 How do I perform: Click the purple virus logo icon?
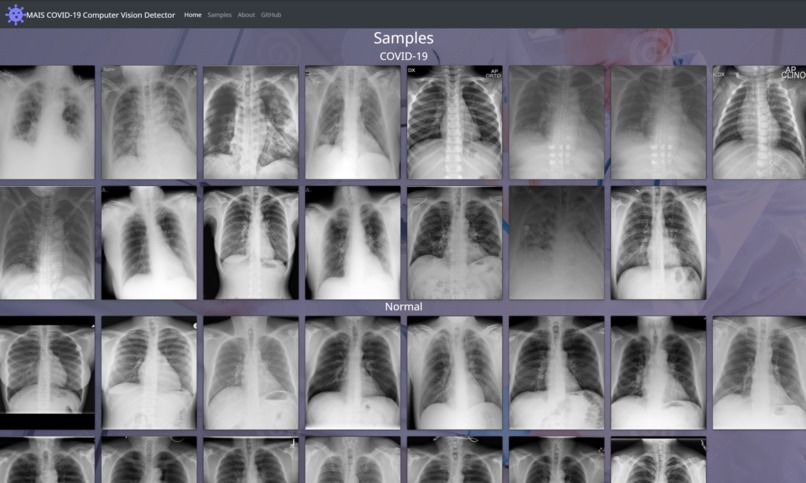pyautogui.click(x=15, y=14)
